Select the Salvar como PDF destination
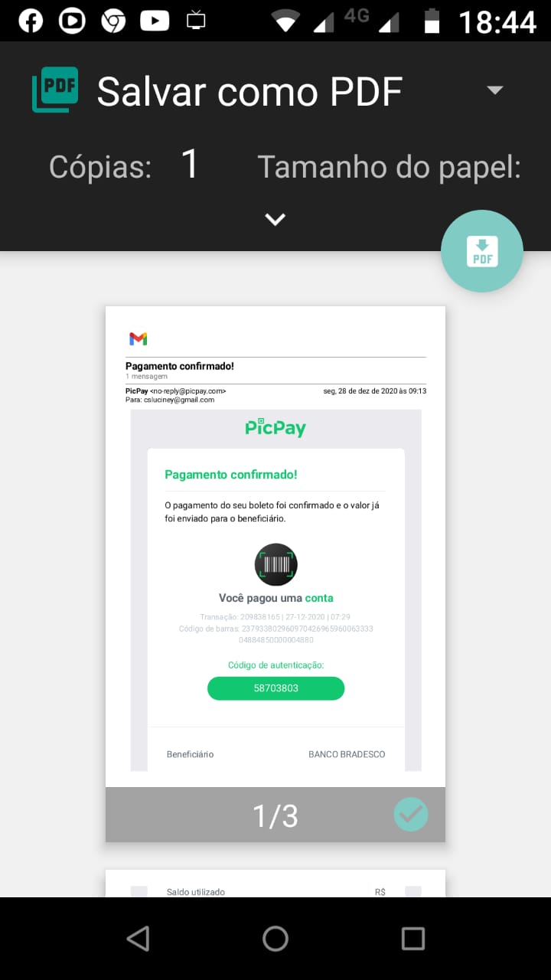This screenshot has width=551, height=980. [249, 91]
